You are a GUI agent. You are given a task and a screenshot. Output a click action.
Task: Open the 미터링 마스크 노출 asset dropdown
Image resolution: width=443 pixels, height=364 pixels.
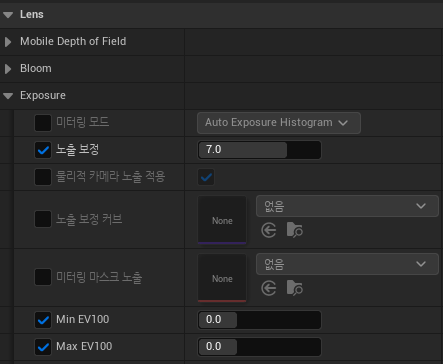point(347,264)
